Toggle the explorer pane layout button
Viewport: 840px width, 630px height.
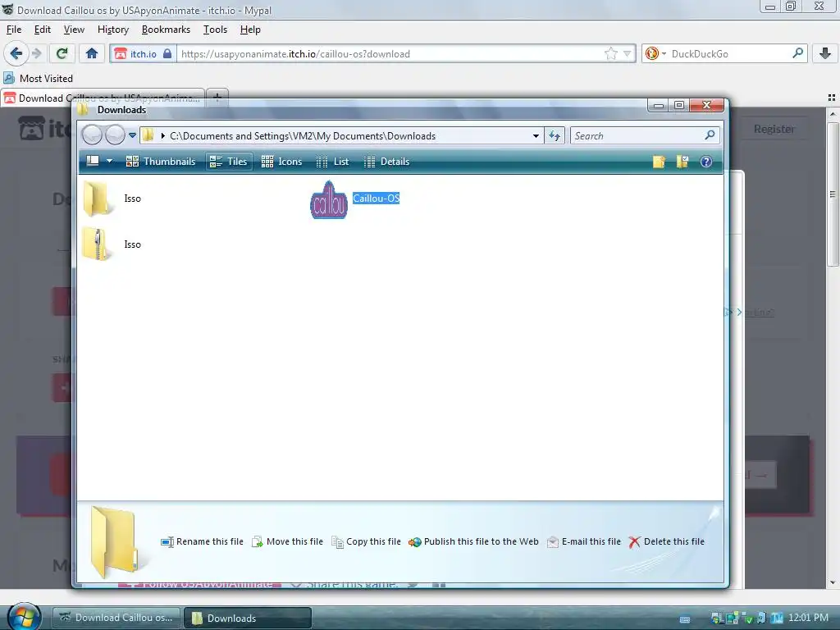tap(93, 162)
